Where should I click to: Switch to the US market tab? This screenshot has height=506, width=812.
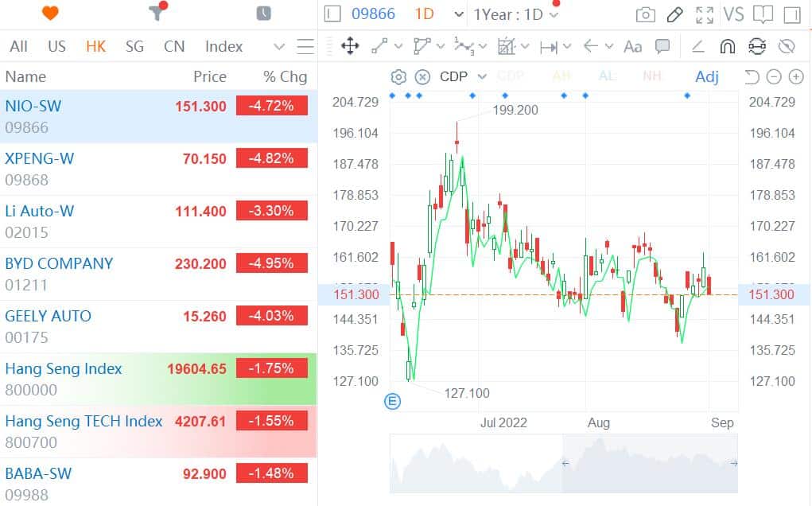(56, 46)
